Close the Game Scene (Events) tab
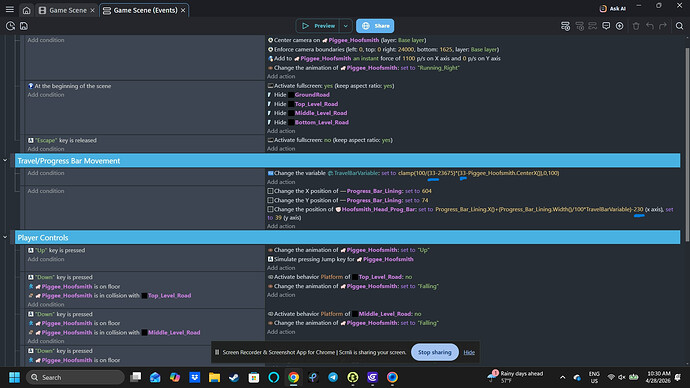This screenshot has height=388, width=690. click(183, 11)
